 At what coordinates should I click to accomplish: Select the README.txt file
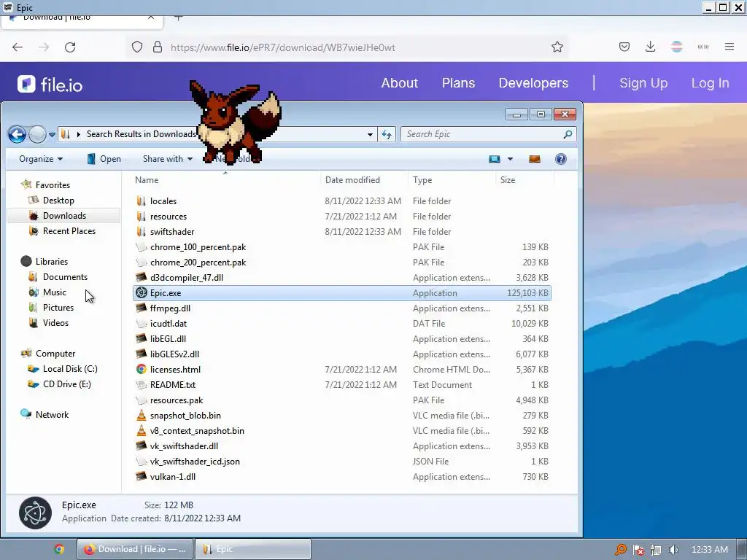(x=172, y=385)
